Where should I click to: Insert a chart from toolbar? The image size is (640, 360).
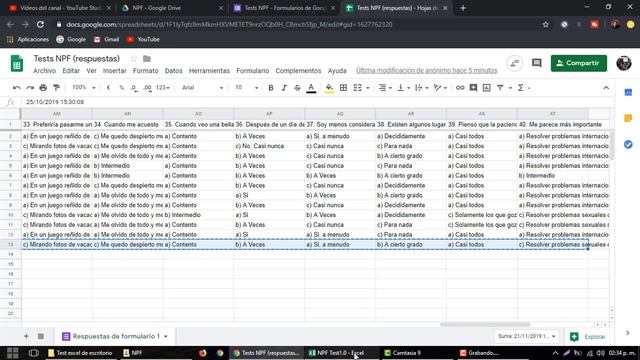click(487, 88)
